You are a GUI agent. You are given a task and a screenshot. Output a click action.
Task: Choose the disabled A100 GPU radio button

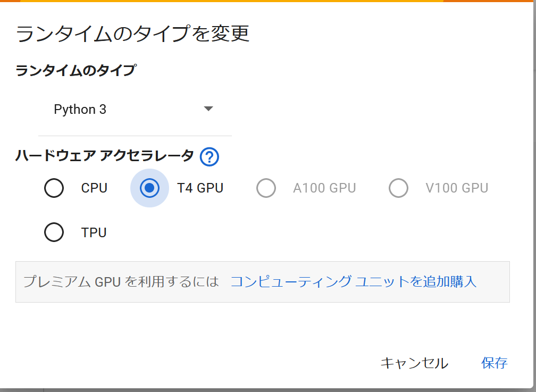(266, 188)
